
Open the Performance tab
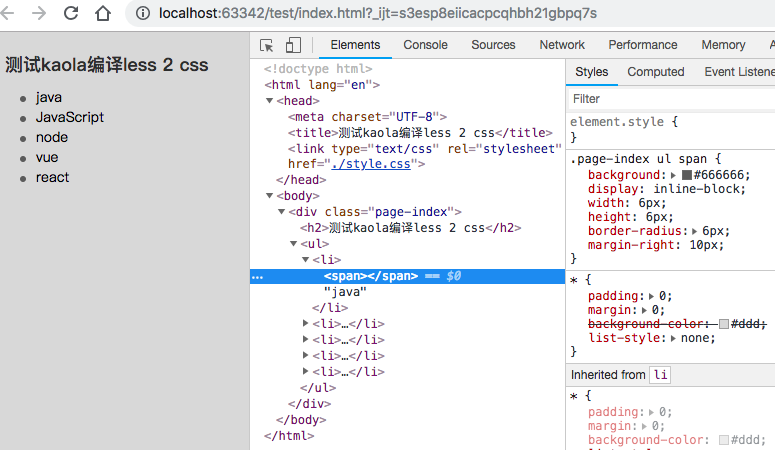click(x=643, y=45)
